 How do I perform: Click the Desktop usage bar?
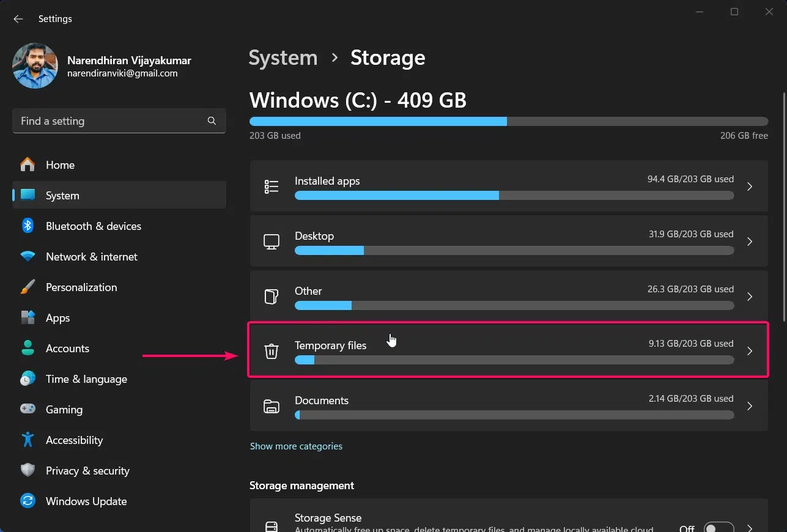click(514, 250)
